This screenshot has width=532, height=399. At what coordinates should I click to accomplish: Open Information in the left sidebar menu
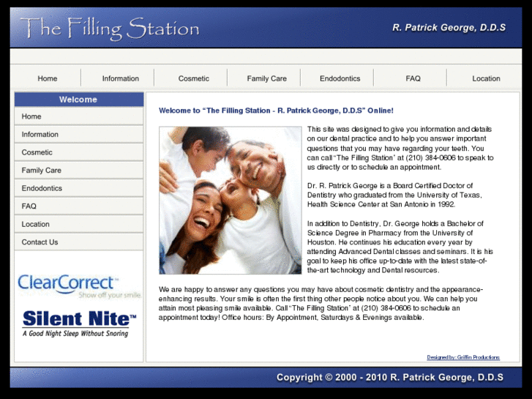[x=79, y=134]
